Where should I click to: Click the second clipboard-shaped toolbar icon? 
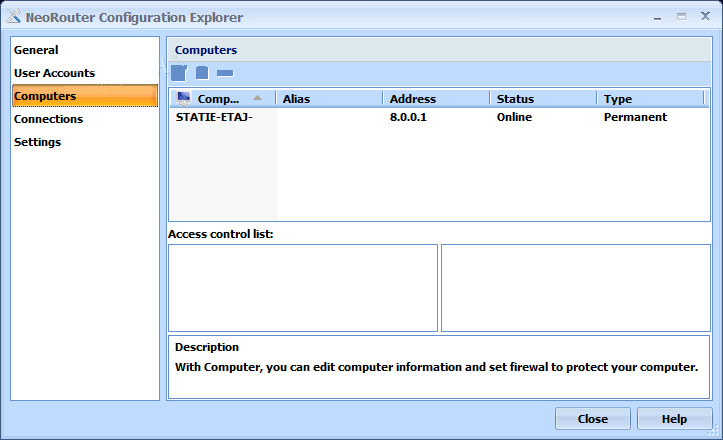(202, 73)
